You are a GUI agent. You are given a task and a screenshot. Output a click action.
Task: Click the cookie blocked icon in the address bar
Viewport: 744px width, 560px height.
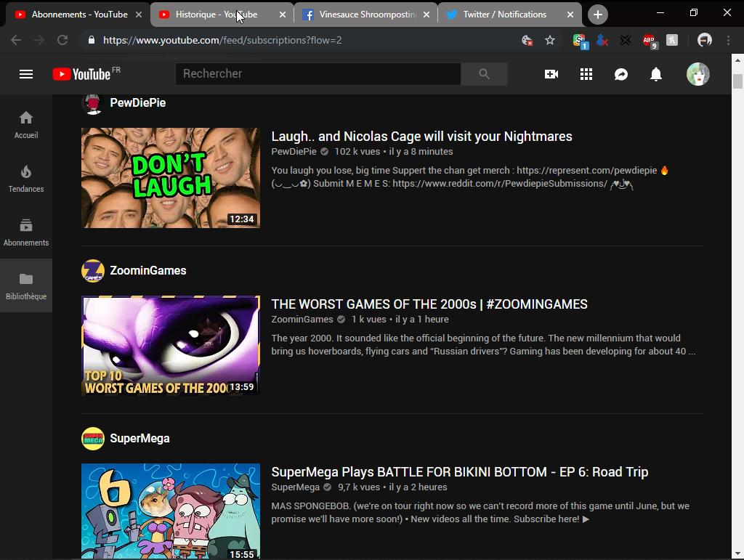527,41
